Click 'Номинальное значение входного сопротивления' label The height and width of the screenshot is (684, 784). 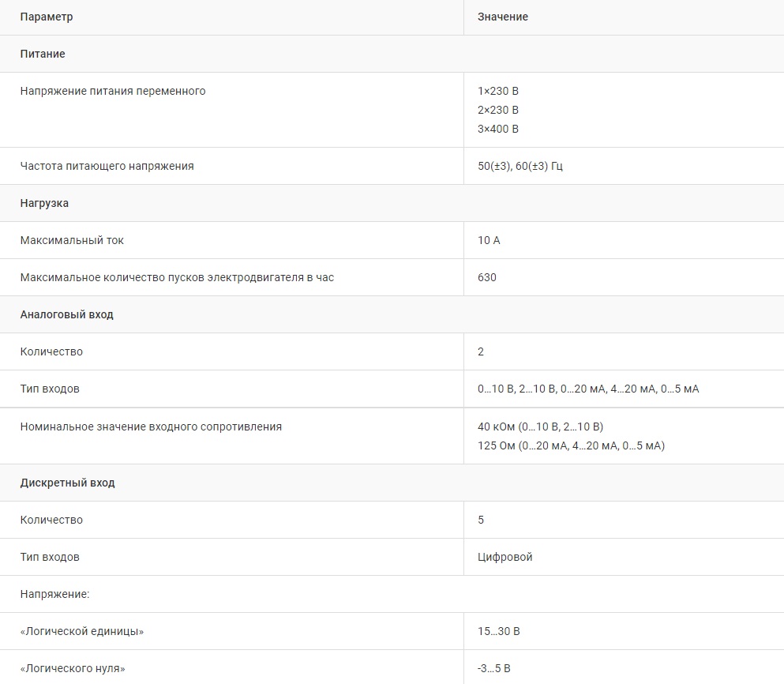click(151, 427)
